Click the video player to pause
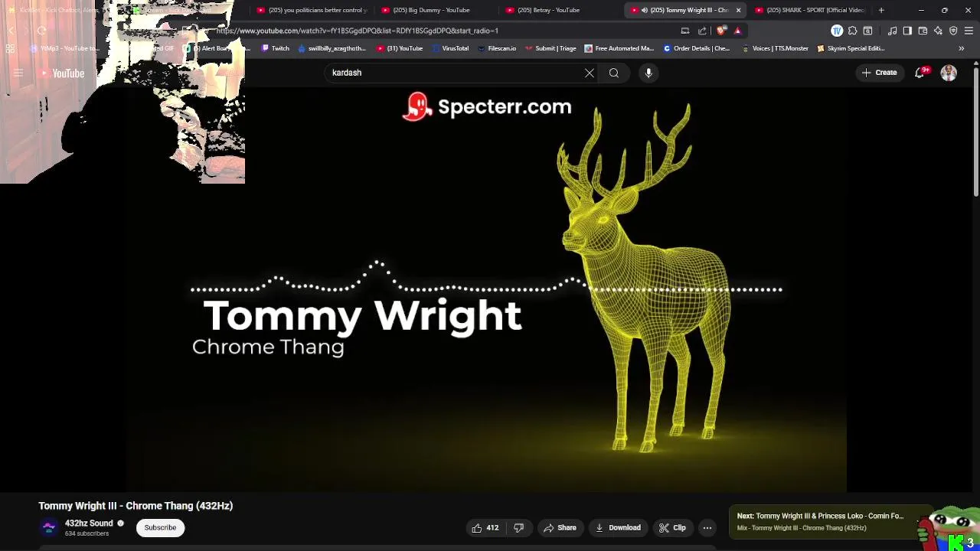The height and width of the screenshot is (551, 980). pyautogui.click(x=487, y=289)
